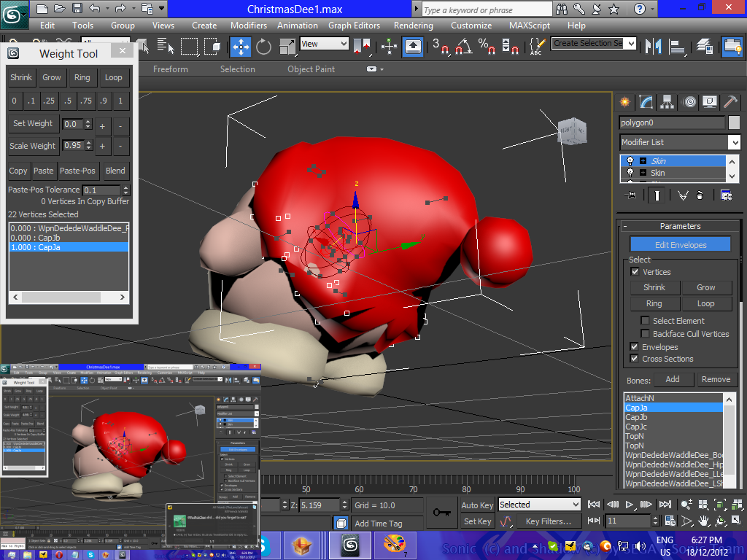This screenshot has height=560, width=747.
Task: Select the Move transform tool
Action: 240,47
